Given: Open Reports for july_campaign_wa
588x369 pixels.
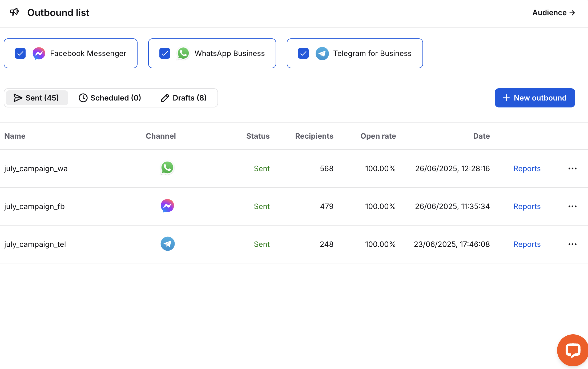Looking at the screenshot, I should 527,169.
